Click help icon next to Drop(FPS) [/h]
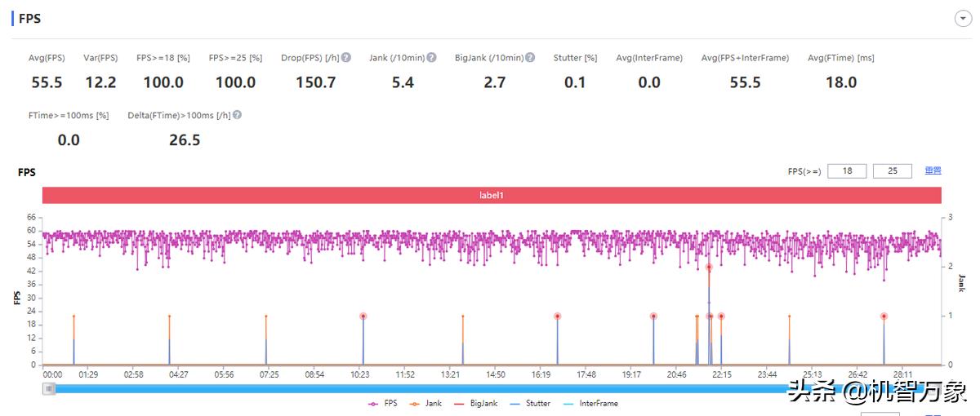Image resolution: width=980 pixels, height=416 pixels. (346, 58)
